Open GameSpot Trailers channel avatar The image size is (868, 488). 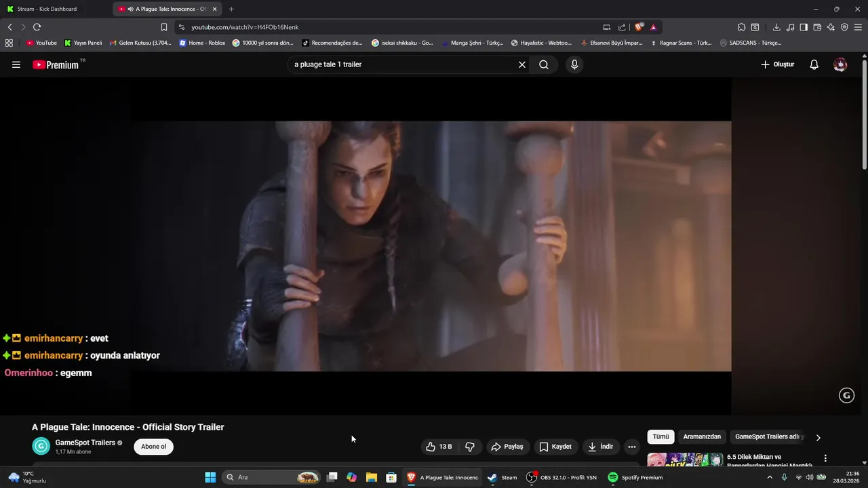(41, 446)
